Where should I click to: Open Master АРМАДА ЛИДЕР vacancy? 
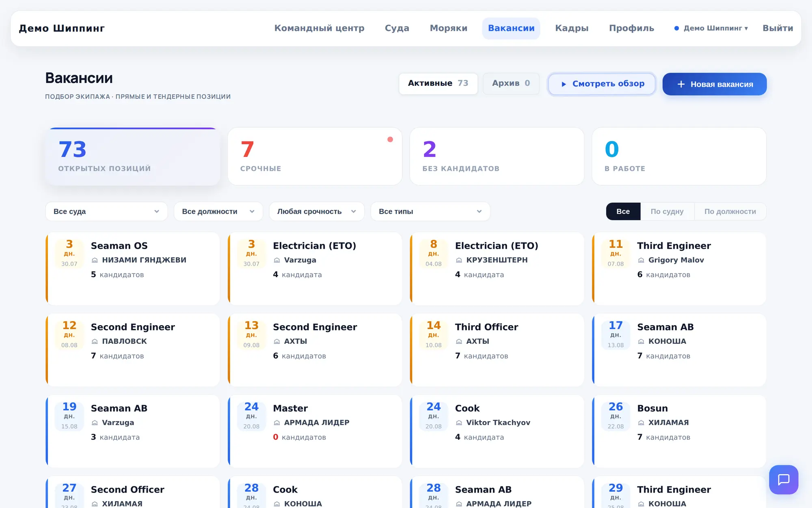[315, 431]
